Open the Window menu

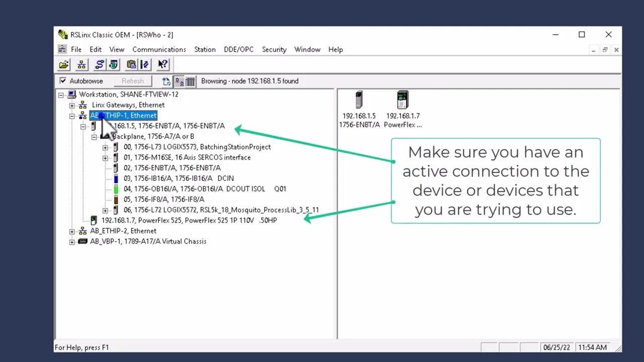[307, 49]
